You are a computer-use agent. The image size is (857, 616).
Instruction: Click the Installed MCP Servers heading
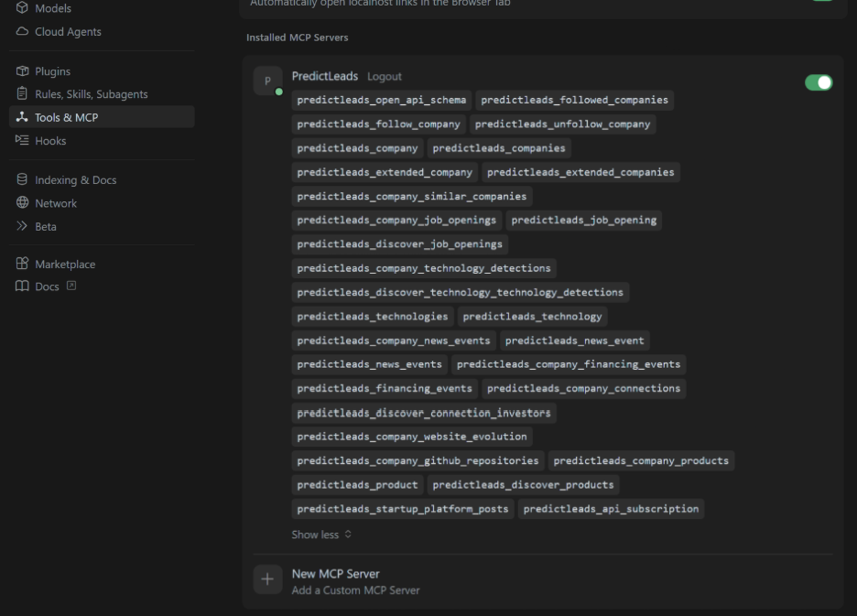[x=298, y=38]
